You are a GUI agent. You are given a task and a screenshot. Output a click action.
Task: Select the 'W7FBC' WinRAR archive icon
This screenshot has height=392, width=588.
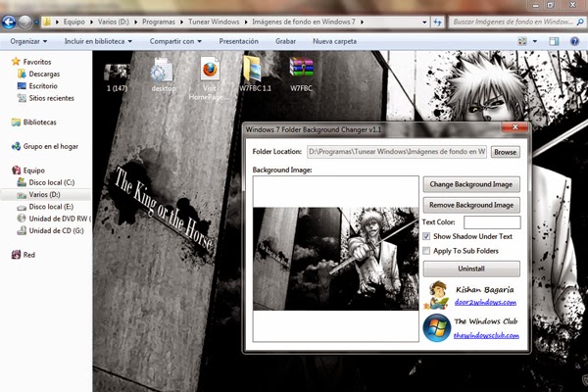301,74
